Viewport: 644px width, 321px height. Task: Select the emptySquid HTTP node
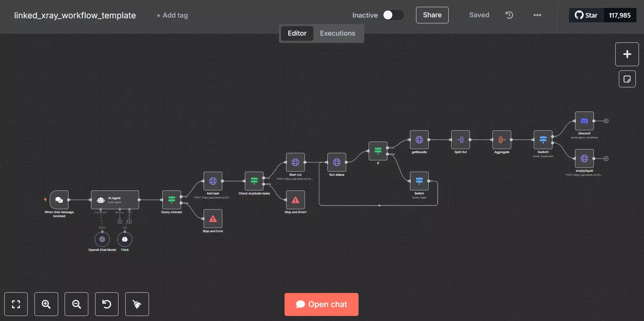pyautogui.click(x=584, y=159)
